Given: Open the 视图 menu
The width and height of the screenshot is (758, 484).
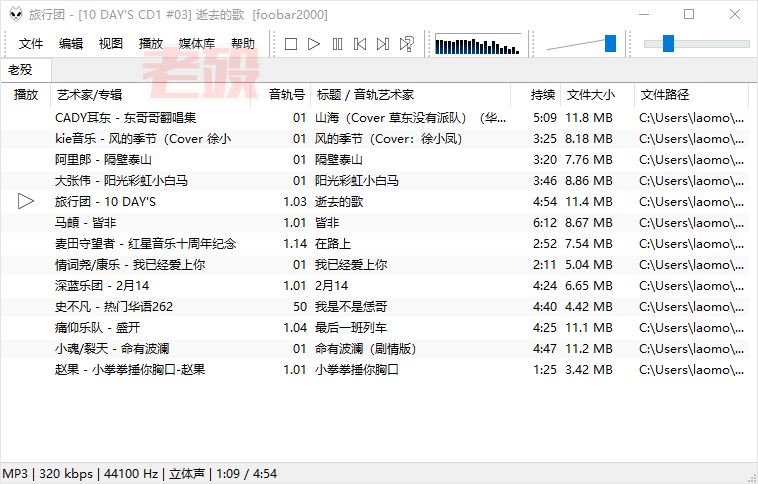Looking at the screenshot, I should click(111, 44).
